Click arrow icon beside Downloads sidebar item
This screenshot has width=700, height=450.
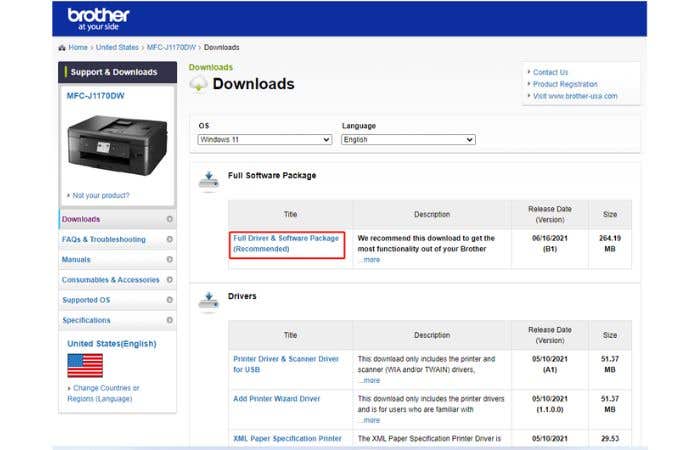[170, 219]
